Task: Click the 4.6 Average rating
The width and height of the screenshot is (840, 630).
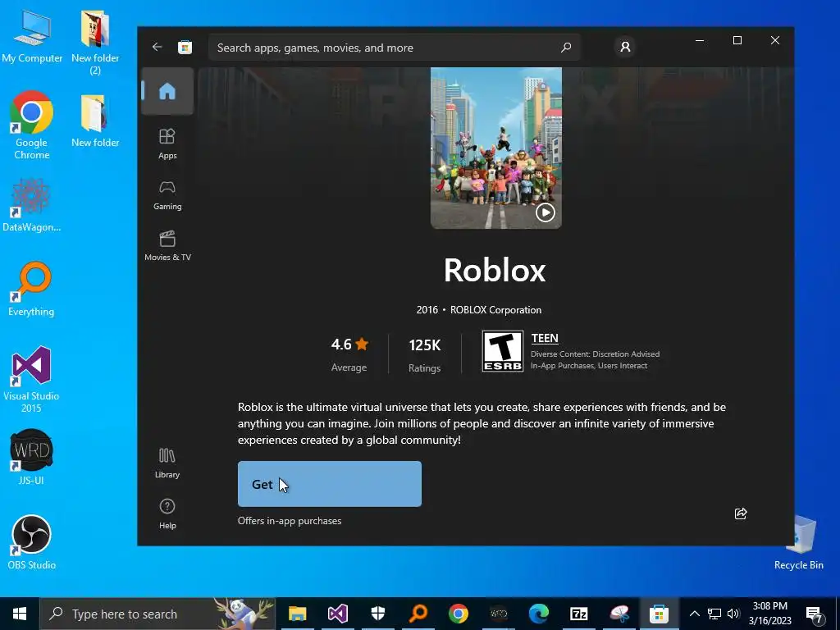Action: (349, 354)
